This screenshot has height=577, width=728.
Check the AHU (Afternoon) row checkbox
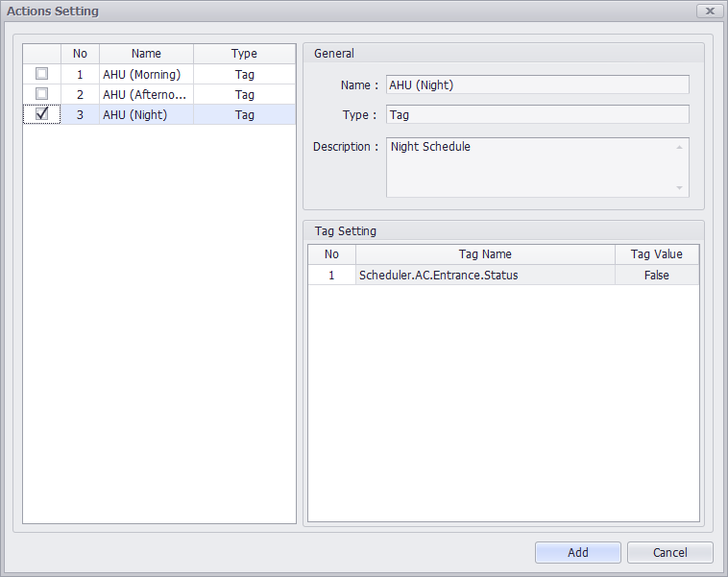pos(41,94)
